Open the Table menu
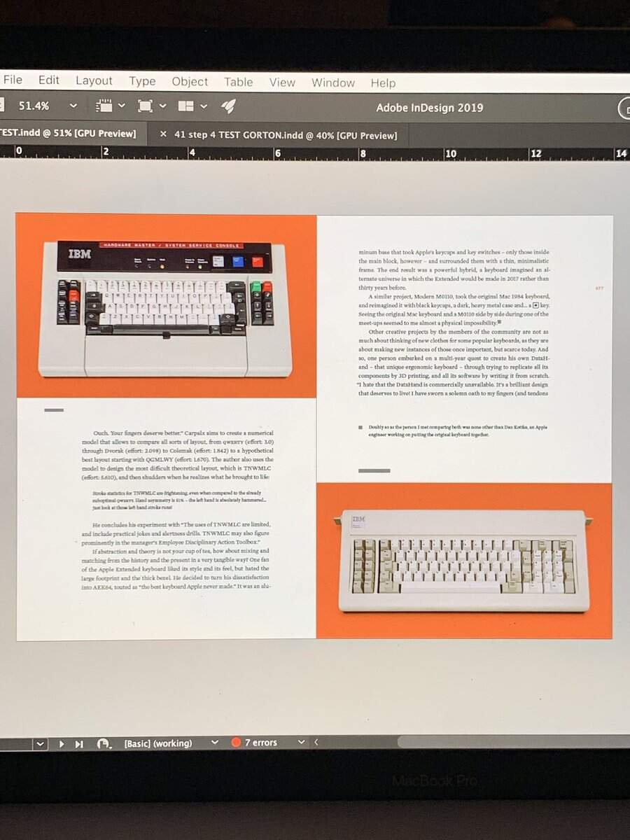The image size is (630, 840). point(238,82)
